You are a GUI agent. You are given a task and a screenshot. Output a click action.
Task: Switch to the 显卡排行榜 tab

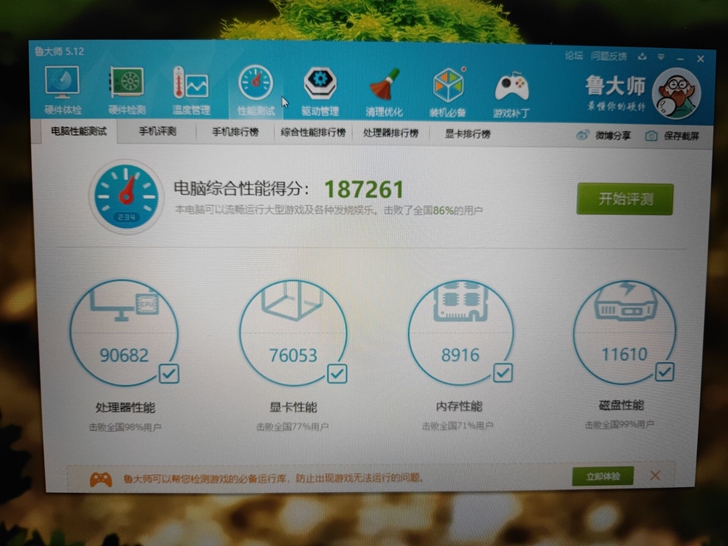[468, 134]
